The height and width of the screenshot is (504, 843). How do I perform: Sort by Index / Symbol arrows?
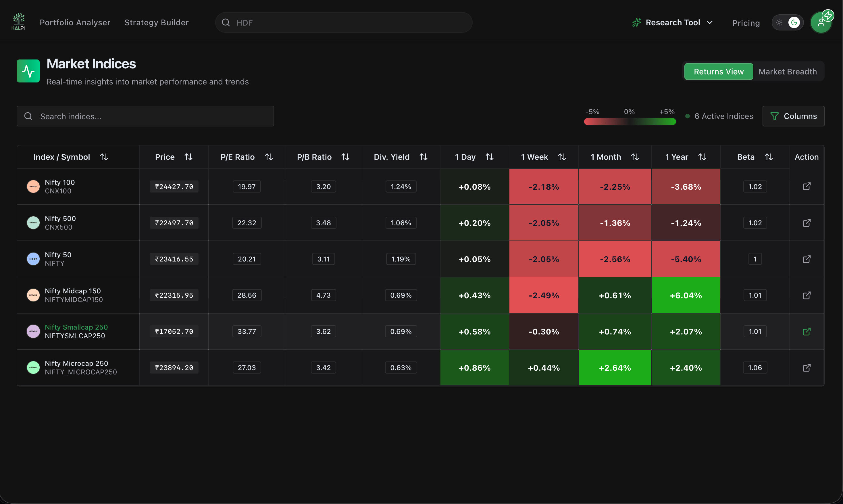click(x=104, y=157)
